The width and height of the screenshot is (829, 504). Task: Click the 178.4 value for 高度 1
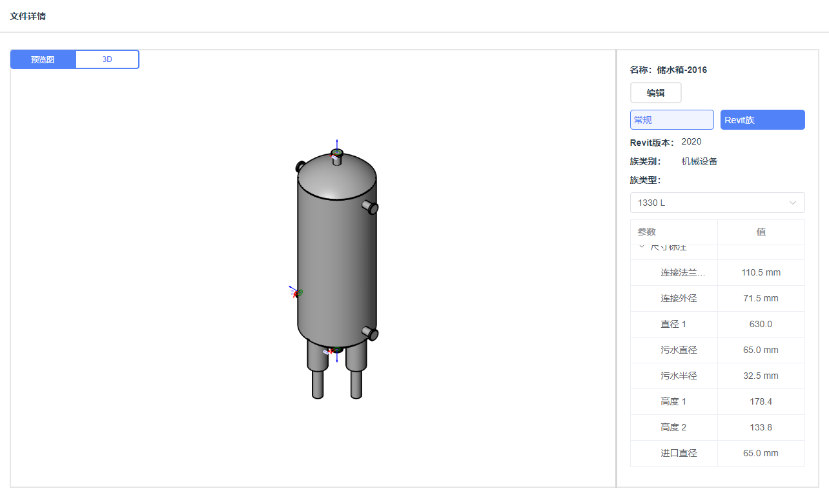coord(761,401)
